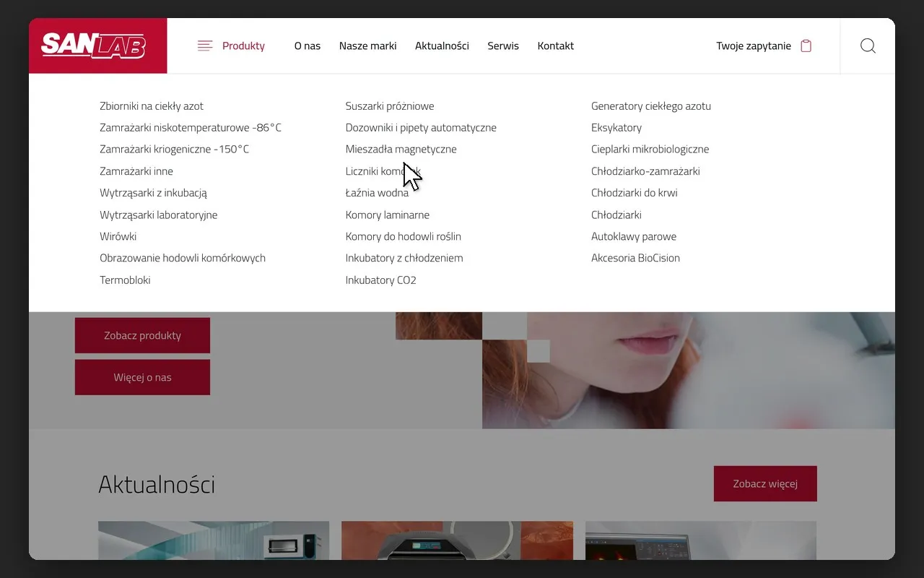Click the hamburger icon beside Produkty

[205, 46]
